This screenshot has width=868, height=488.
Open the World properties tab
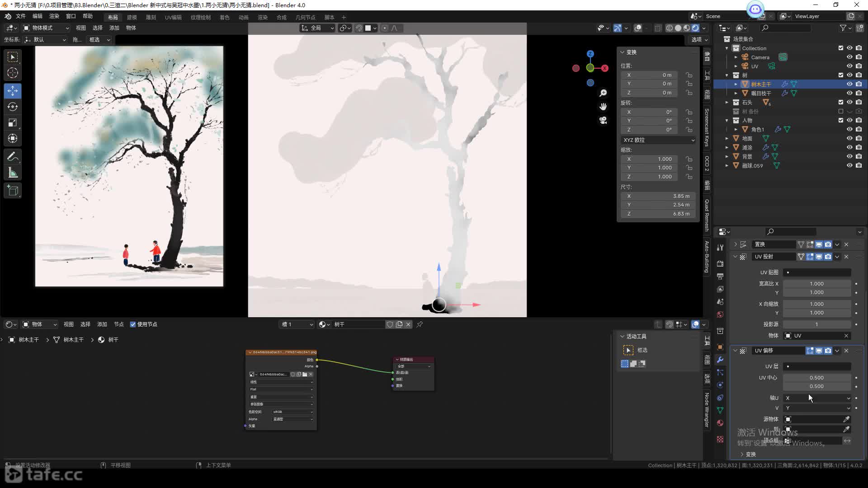pyautogui.click(x=720, y=314)
